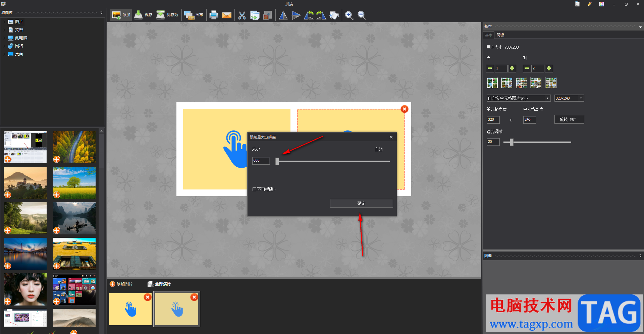
Task: Click the 边距调节 margin slider handle
Action: (x=512, y=142)
